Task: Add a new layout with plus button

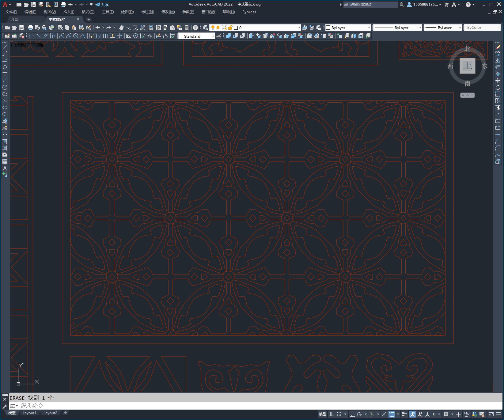Action: click(65, 413)
